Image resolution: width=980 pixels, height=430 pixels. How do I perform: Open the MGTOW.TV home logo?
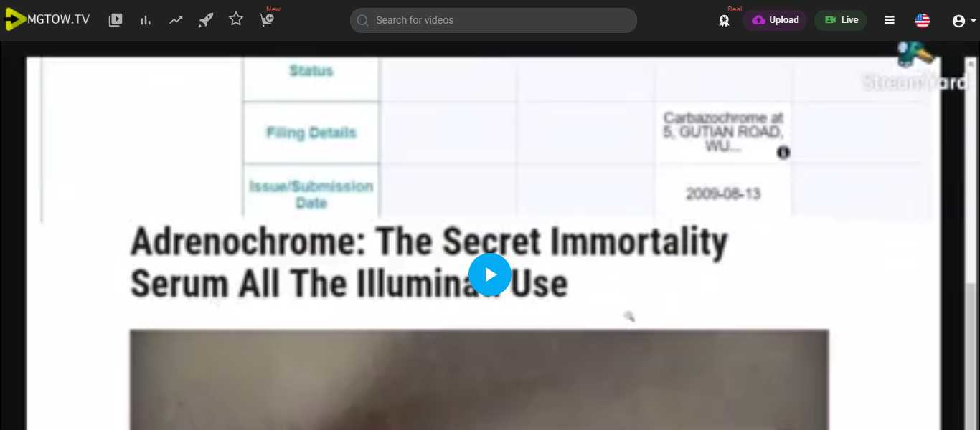[47, 20]
